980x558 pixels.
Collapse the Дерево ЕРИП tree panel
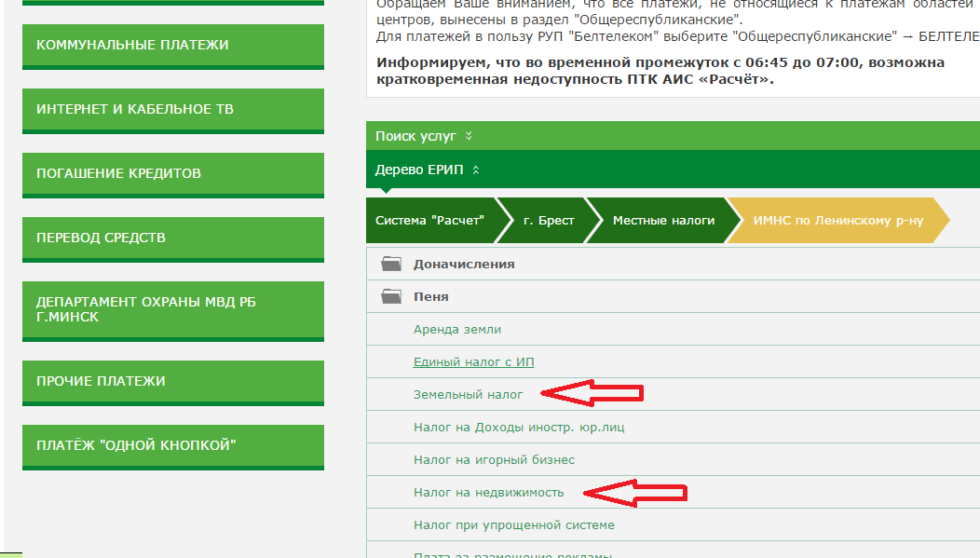pyautogui.click(x=428, y=170)
